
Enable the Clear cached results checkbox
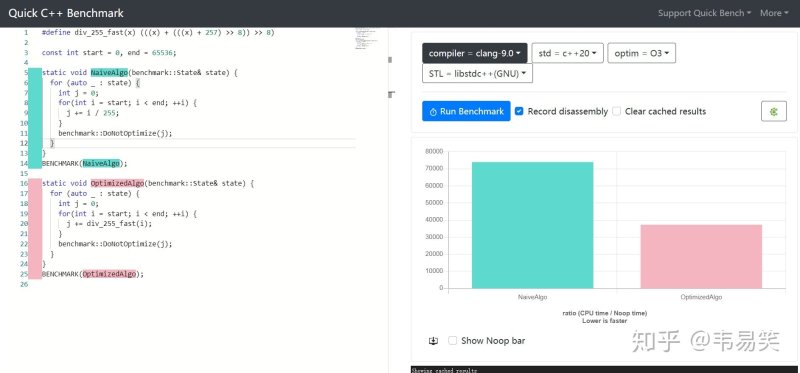616,111
